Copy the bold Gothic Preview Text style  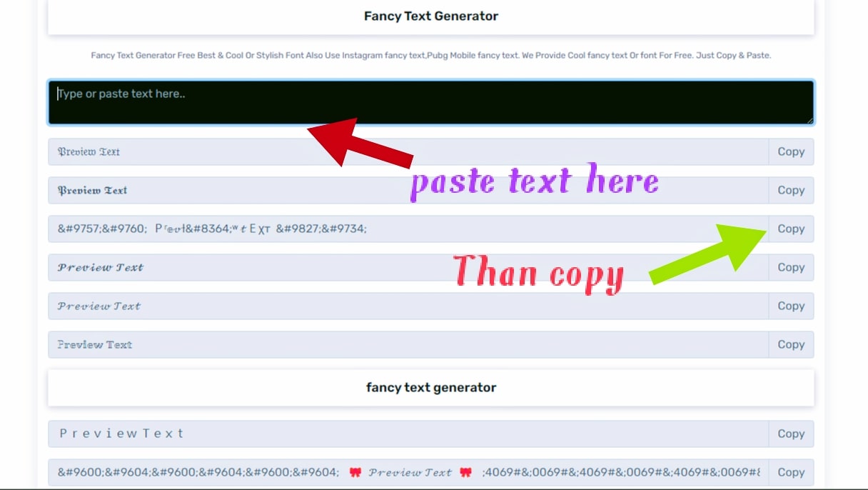point(791,190)
